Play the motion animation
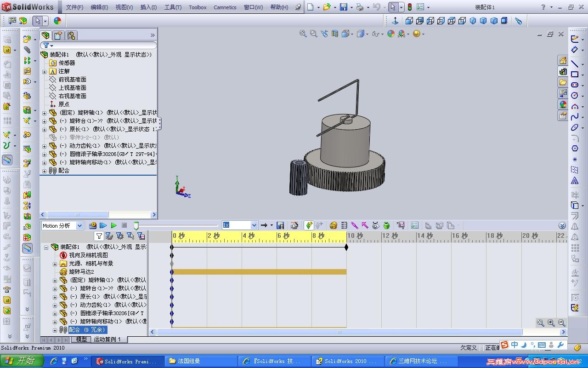The image size is (588, 368). tap(113, 225)
